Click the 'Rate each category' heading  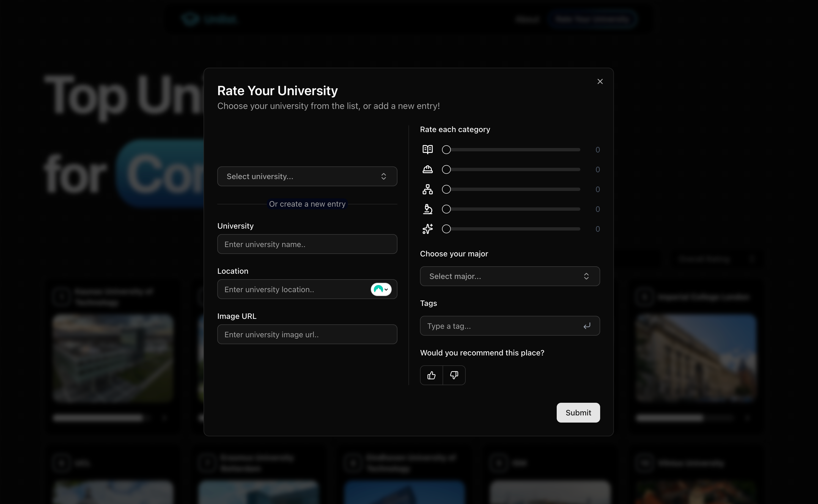point(455,129)
